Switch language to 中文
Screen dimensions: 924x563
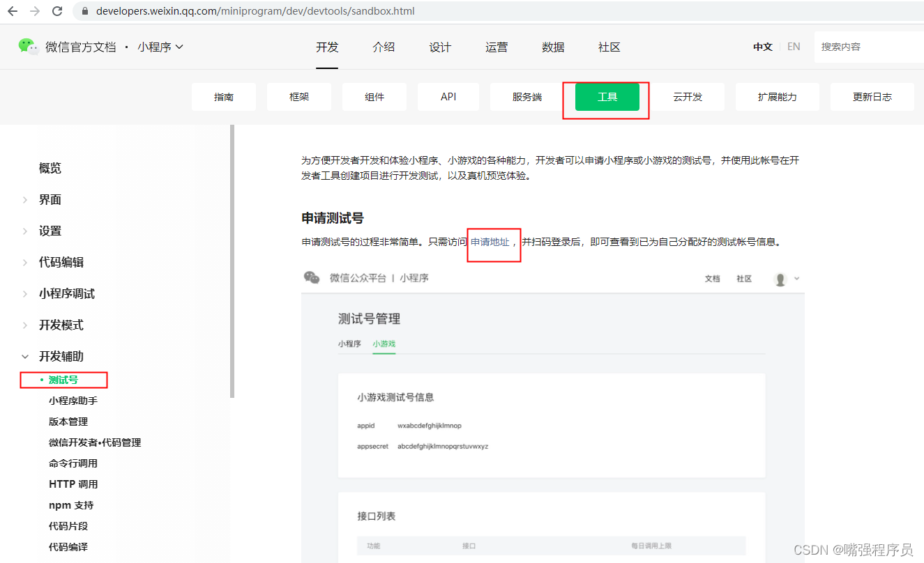[x=763, y=47]
